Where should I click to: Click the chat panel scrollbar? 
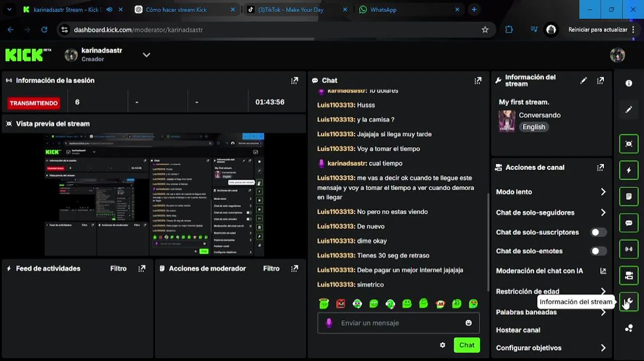[488, 242]
